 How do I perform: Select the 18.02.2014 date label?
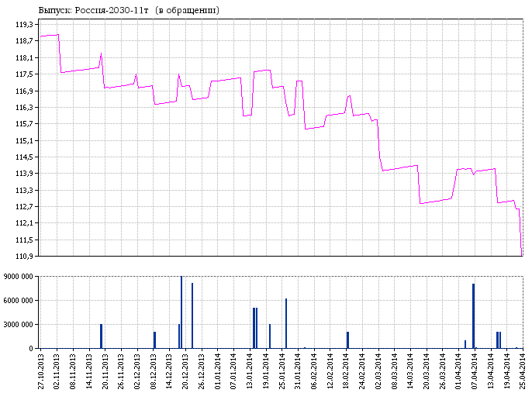point(347,370)
